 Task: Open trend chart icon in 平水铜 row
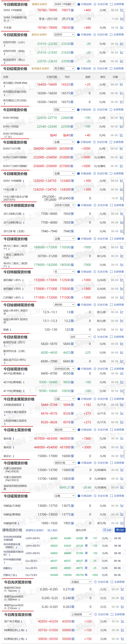pos(122,28)
